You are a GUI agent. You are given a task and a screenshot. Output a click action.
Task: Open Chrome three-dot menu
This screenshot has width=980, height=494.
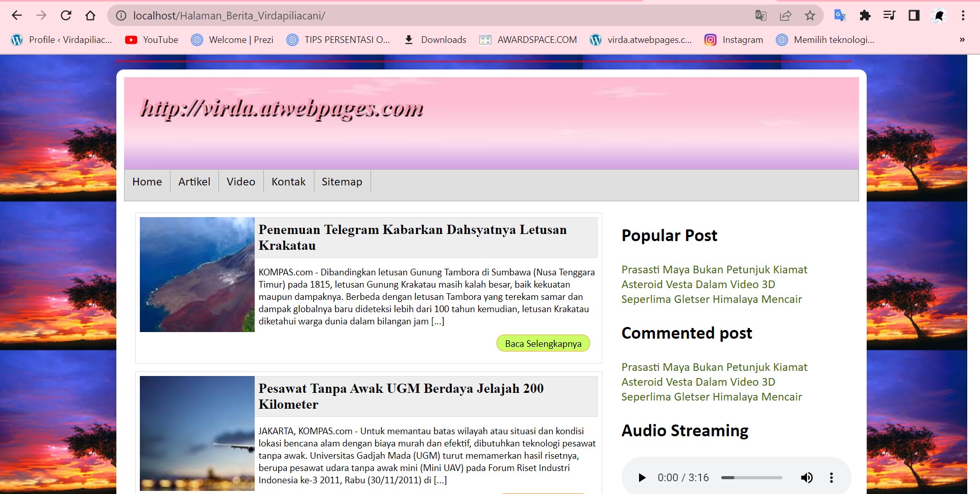click(x=963, y=15)
